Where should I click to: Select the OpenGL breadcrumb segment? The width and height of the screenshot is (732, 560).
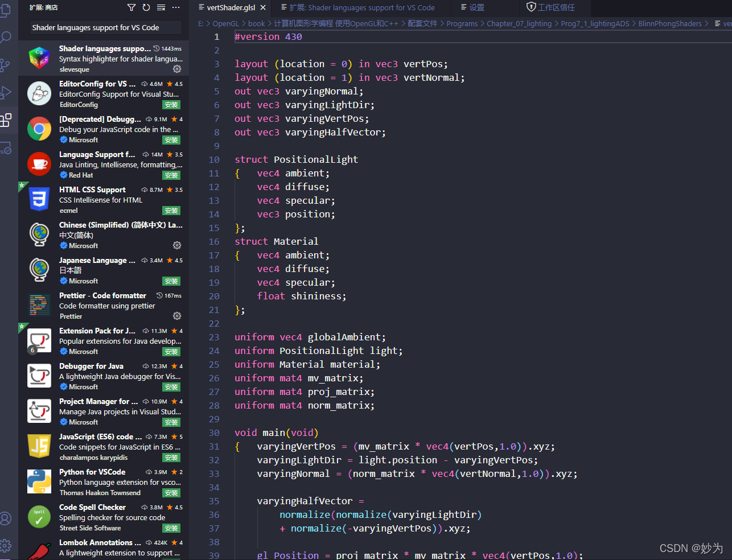[x=225, y=23]
